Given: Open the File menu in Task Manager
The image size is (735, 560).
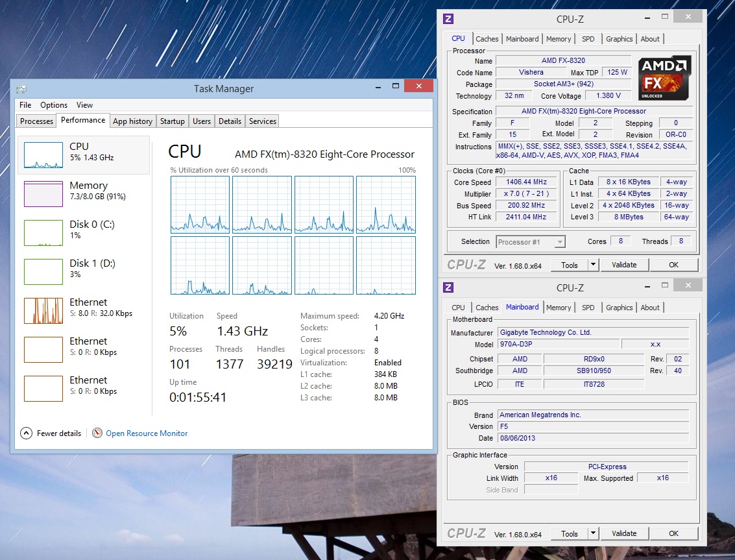Looking at the screenshot, I should (x=25, y=105).
